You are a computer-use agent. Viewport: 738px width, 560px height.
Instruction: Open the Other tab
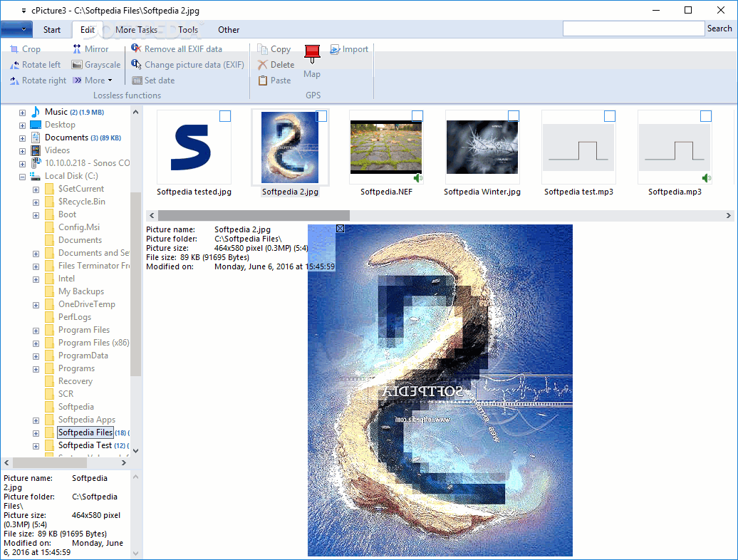click(x=229, y=30)
